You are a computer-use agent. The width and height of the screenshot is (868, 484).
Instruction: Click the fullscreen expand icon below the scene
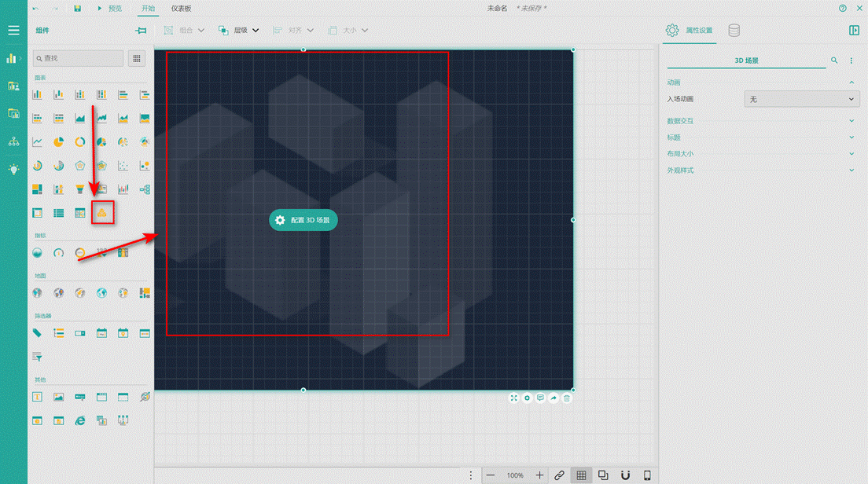514,398
